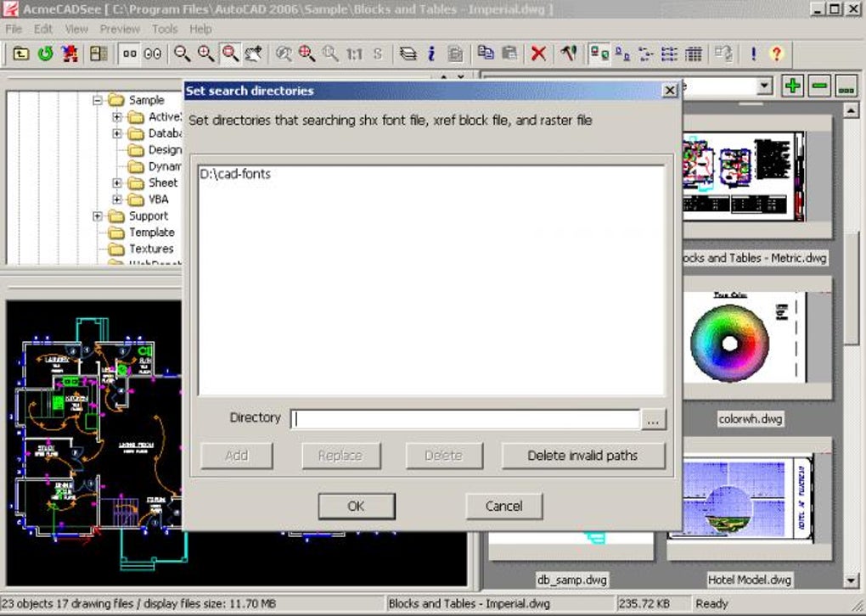Expand the ActiveX folder node
The image size is (866, 616).
(x=117, y=117)
